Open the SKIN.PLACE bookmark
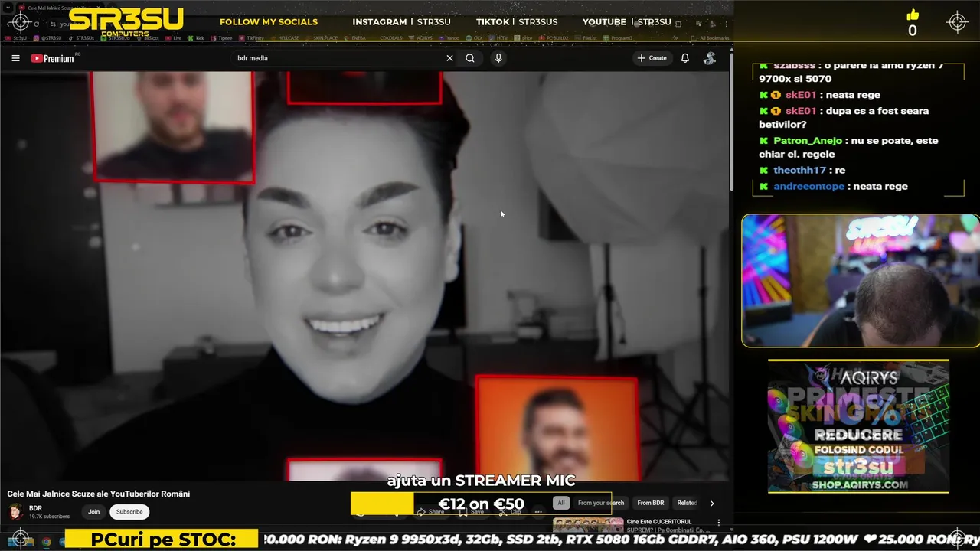The height and width of the screenshot is (551, 980). pos(322,37)
